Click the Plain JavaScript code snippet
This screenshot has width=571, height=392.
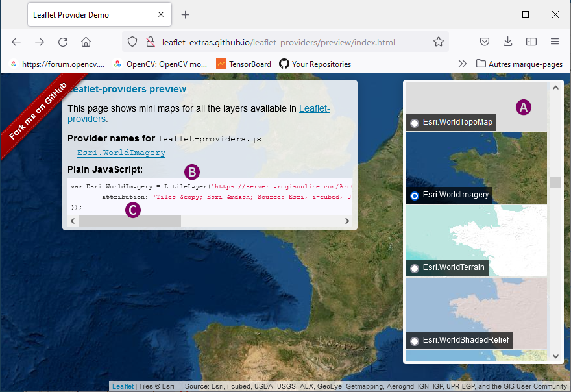tap(210, 197)
